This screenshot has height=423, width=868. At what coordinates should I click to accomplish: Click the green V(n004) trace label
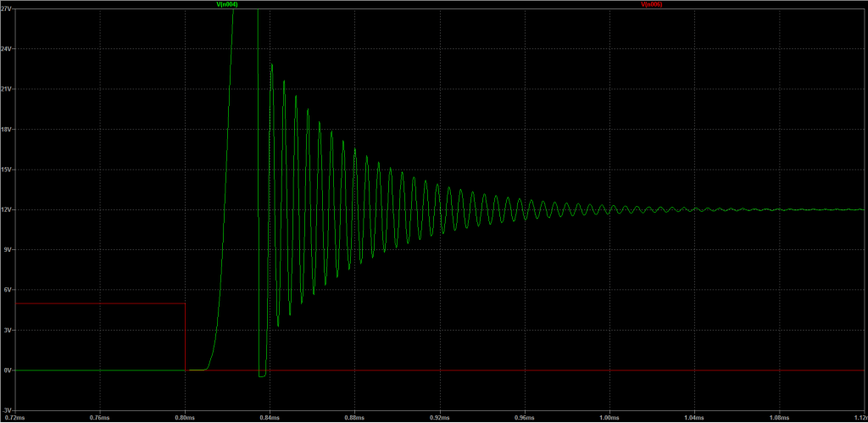(x=227, y=4)
